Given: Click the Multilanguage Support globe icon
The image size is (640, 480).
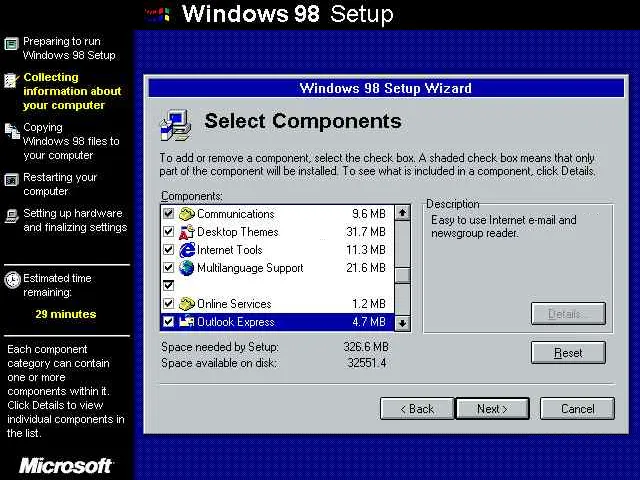Looking at the screenshot, I should click(x=187, y=268).
